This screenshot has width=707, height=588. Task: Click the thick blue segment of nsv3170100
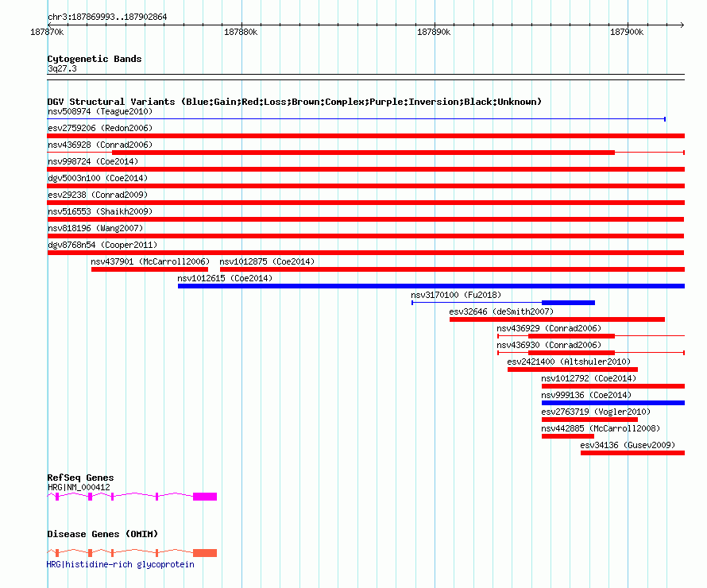click(568, 303)
